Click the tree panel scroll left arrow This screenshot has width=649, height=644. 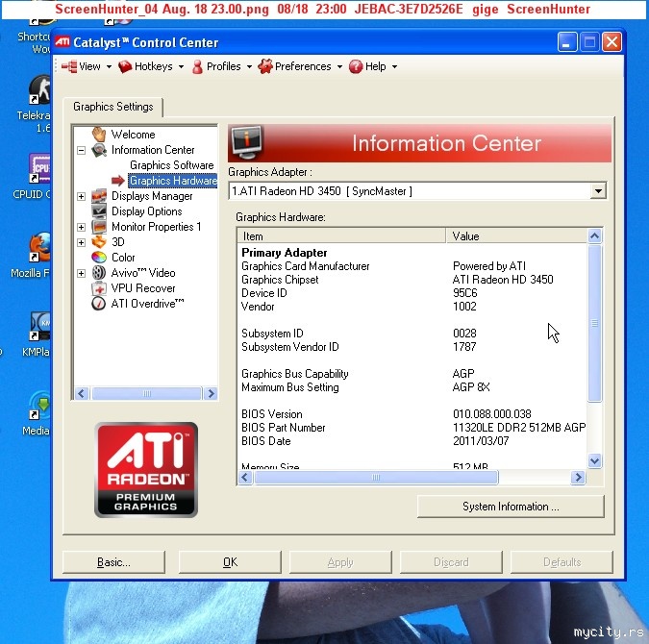[x=82, y=393]
